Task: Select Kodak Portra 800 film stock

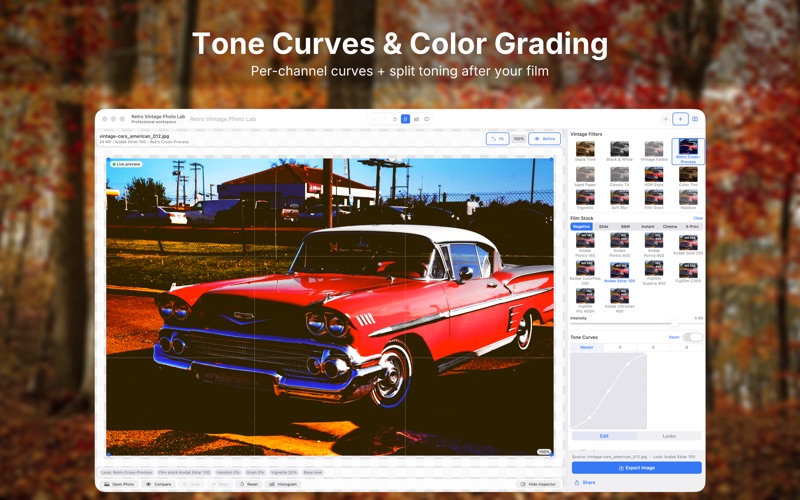Action: coord(654,245)
